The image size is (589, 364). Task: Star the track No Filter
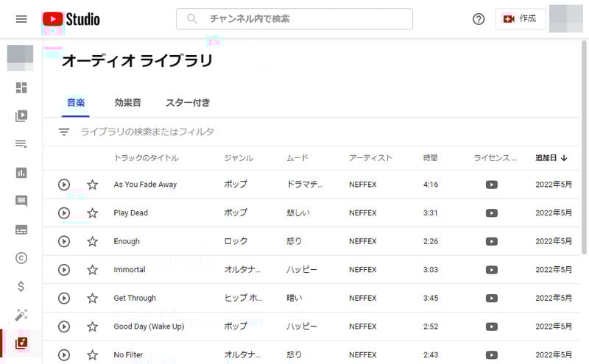coord(93,355)
